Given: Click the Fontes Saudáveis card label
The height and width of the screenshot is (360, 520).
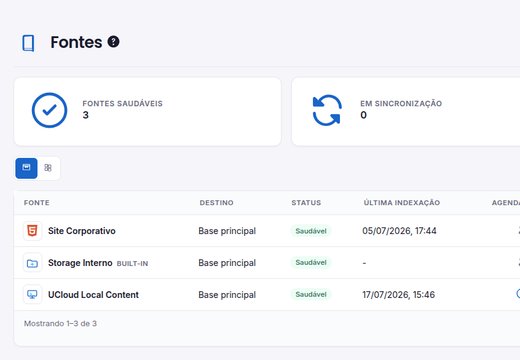Looking at the screenshot, I should 123,104.
